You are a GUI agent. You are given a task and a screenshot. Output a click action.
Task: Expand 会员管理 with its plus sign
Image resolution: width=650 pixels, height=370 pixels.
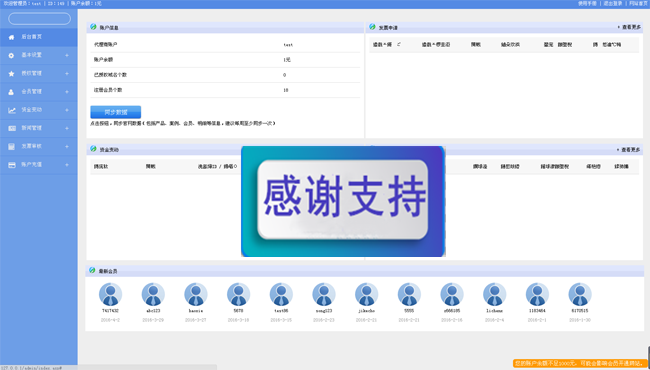[x=67, y=92]
